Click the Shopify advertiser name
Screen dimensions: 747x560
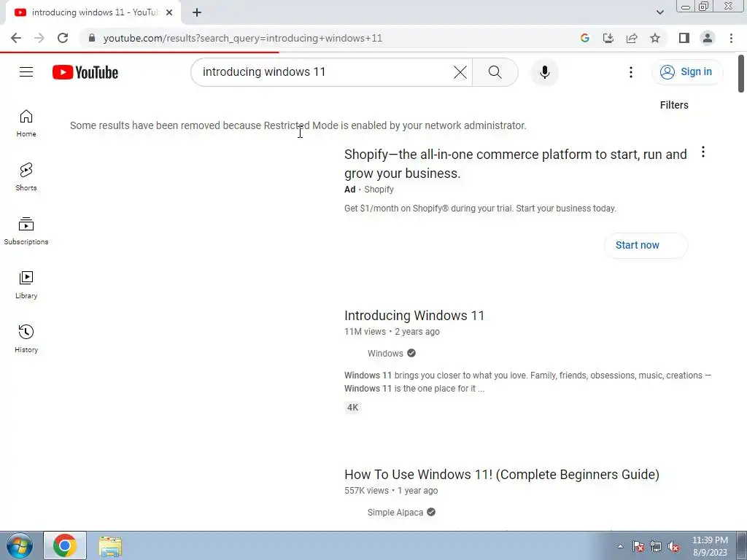pos(379,190)
